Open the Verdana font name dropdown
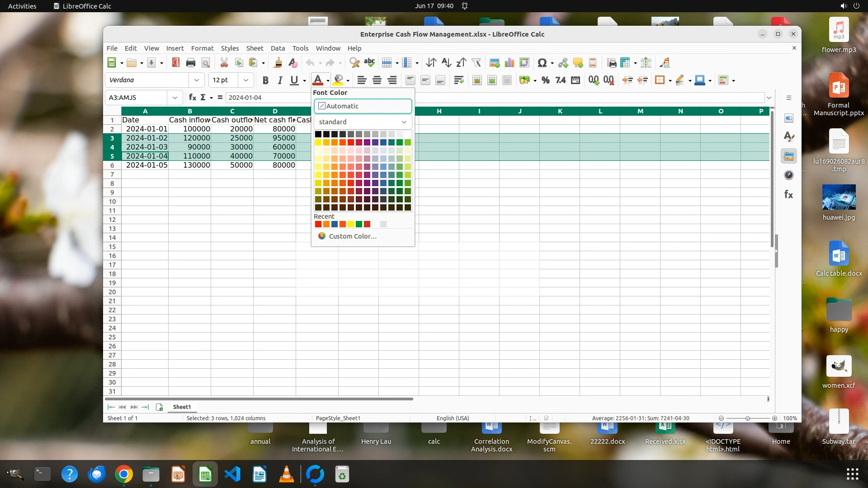The height and width of the screenshot is (488, 868). [x=197, y=80]
